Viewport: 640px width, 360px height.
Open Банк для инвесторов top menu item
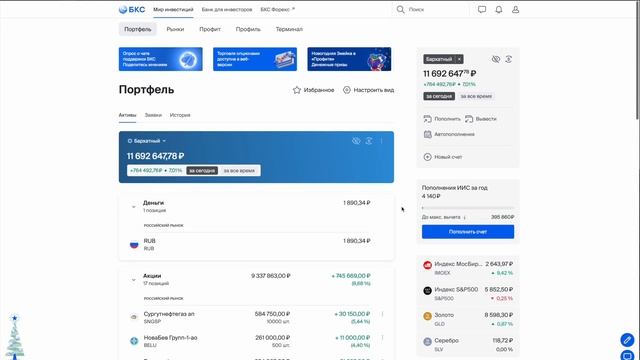(227, 9)
